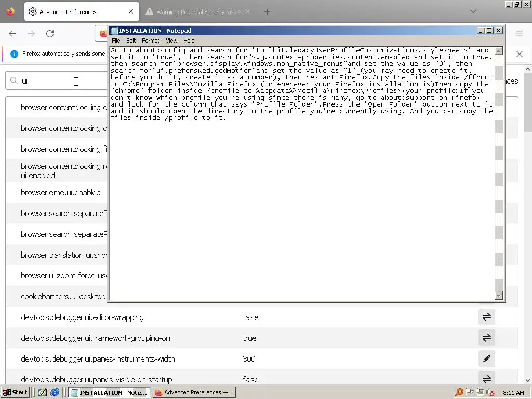Image resolution: width=532 pixels, height=399 pixels.
Task: Open the Windows Start menu
Action: pyautogui.click(x=16, y=393)
